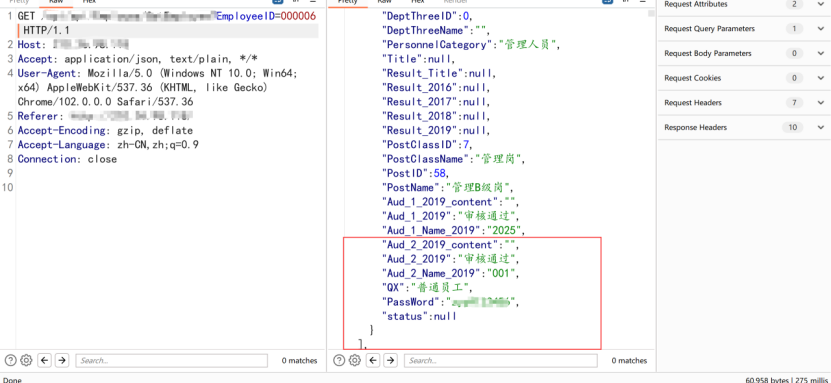Click the "Result_2019":null response line
Image resolution: width=831 pixels, height=383 pixels.
pyautogui.click(x=436, y=130)
